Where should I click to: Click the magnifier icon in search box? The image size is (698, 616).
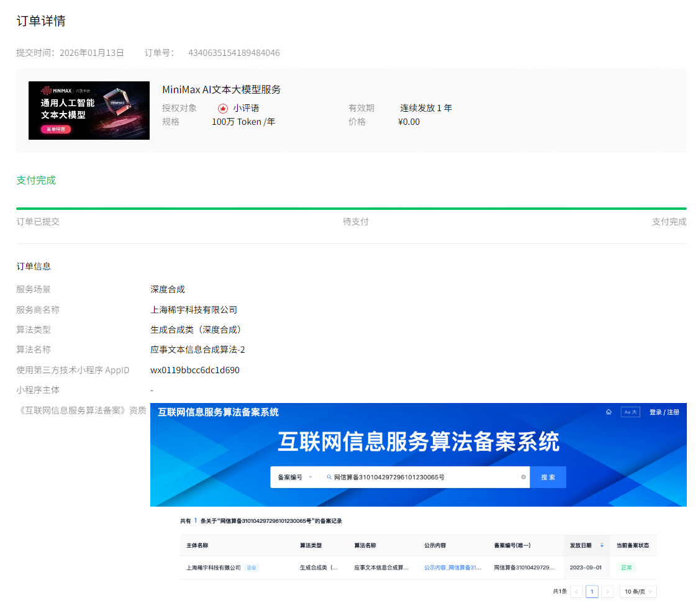coord(329,477)
